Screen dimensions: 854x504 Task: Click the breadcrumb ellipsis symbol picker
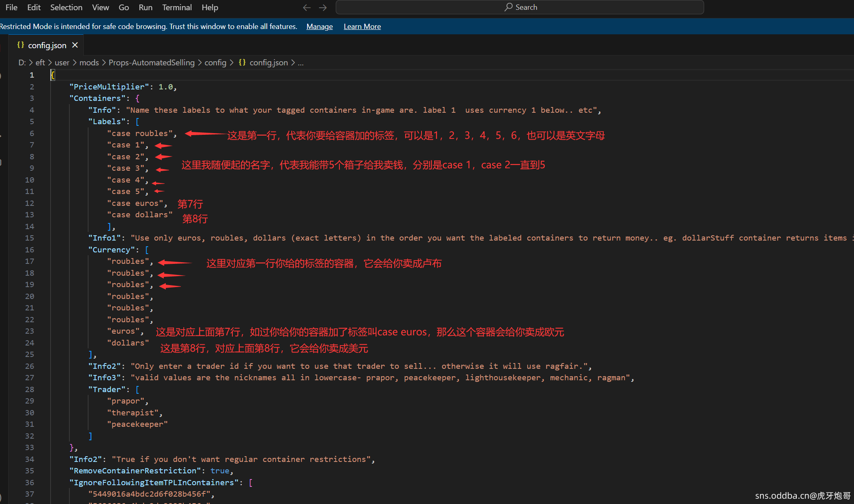tap(301, 62)
